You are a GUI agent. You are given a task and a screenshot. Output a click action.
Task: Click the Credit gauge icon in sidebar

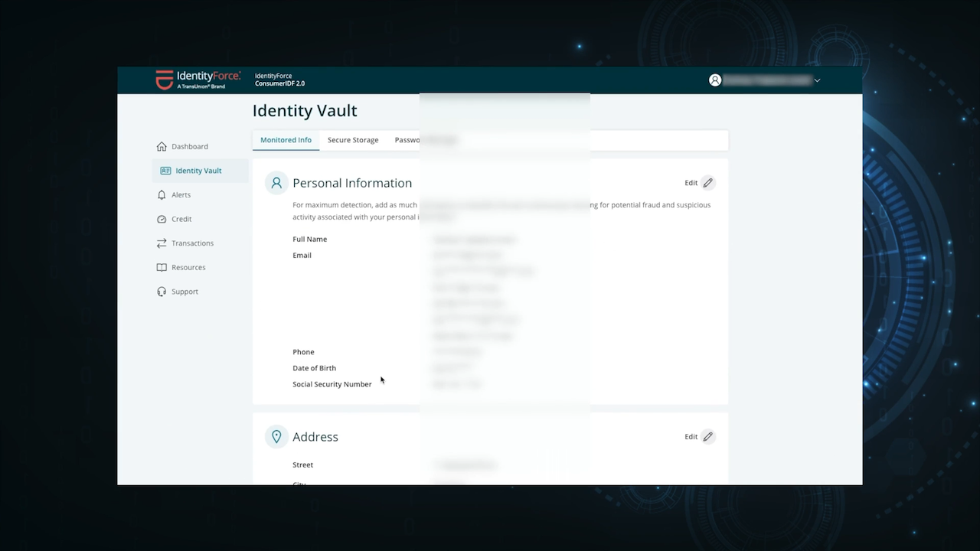tap(162, 219)
